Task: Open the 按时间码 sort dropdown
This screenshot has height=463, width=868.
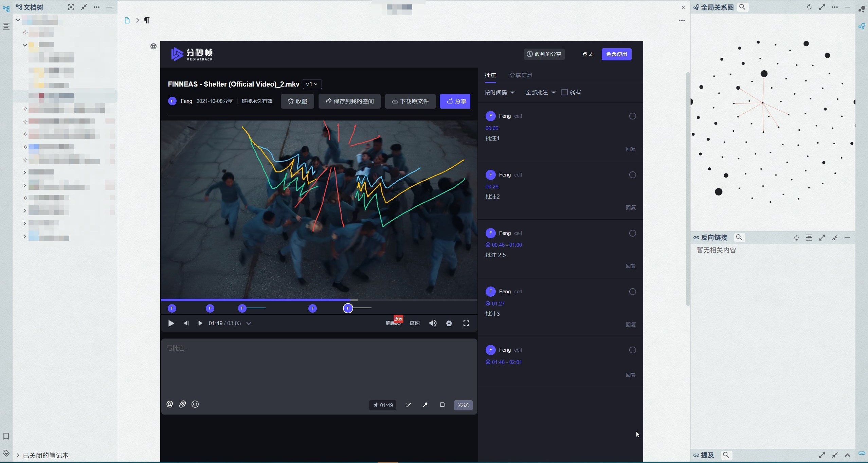Action: point(499,92)
